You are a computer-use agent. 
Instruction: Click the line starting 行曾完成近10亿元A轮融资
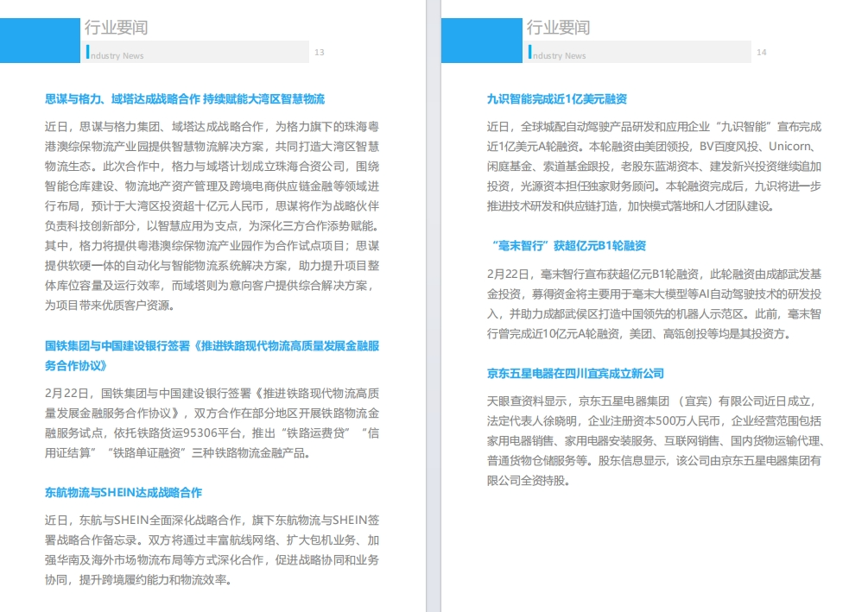click(639, 334)
